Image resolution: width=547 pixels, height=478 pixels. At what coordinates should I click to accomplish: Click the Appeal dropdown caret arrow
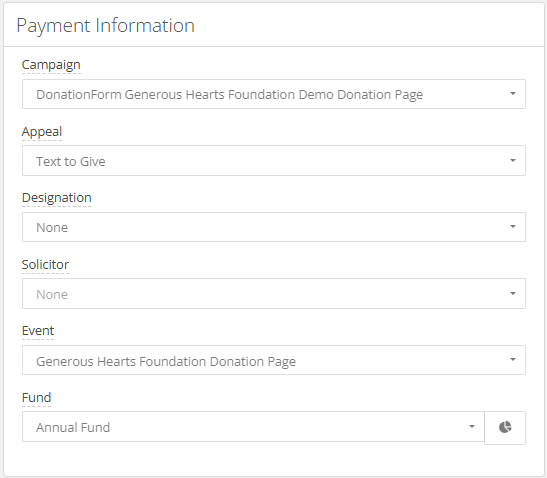click(513, 160)
